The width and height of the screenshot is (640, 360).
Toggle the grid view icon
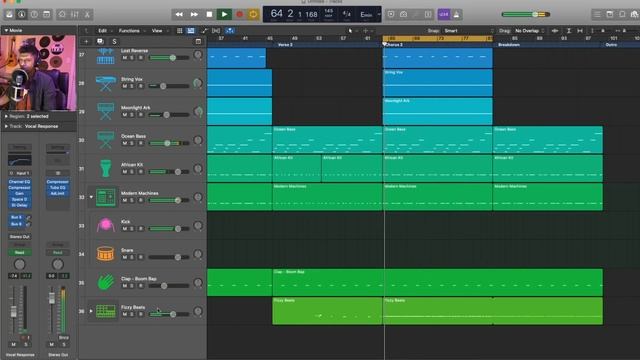(180, 31)
